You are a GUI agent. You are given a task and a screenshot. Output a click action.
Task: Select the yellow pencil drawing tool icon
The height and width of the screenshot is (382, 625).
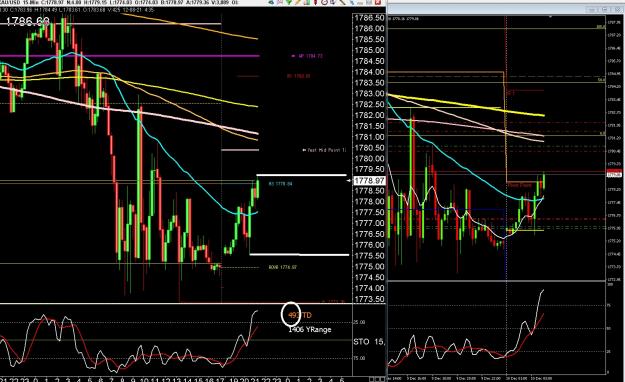(298, 2)
